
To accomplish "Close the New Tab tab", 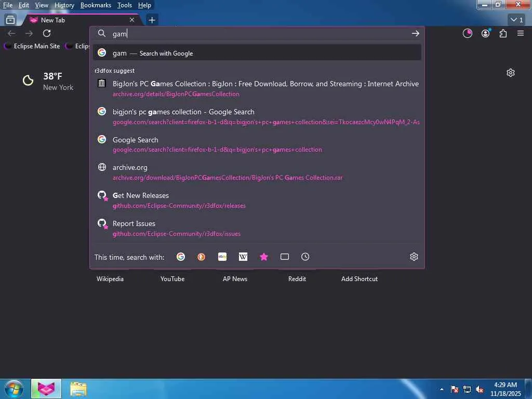I will (131, 20).
